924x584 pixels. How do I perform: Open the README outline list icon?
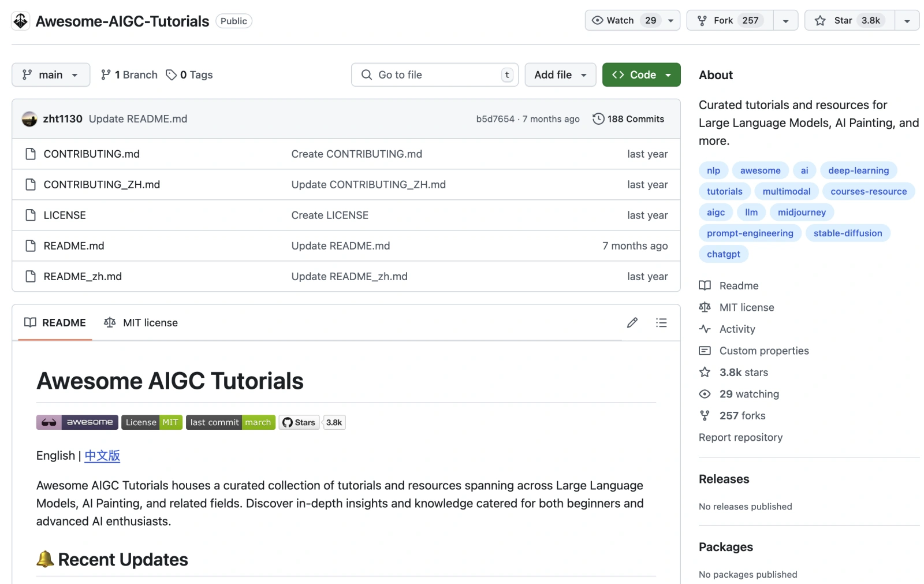(661, 322)
